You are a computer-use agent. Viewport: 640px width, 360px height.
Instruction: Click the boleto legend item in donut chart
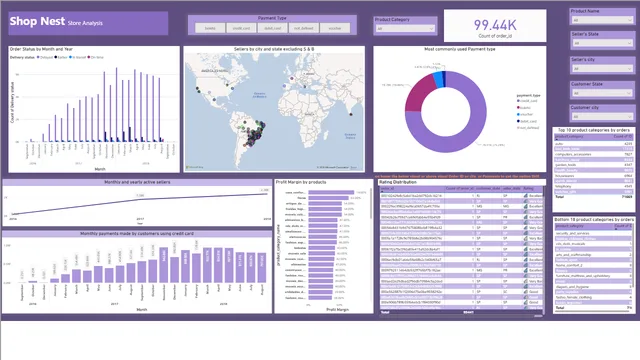[x=524, y=107]
